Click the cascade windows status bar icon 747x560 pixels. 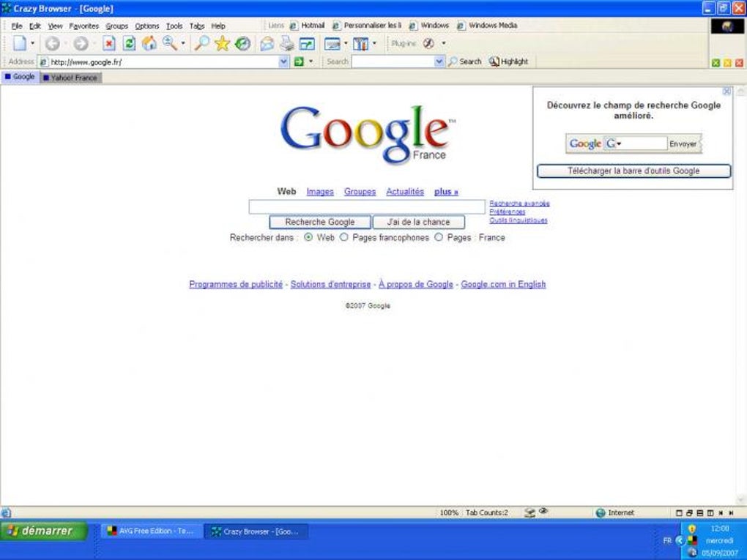tap(689, 513)
